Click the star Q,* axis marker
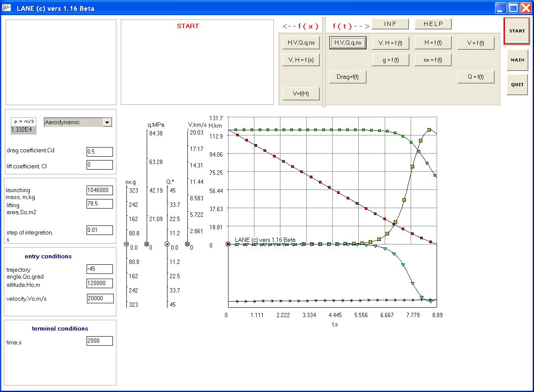 coord(167,244)
